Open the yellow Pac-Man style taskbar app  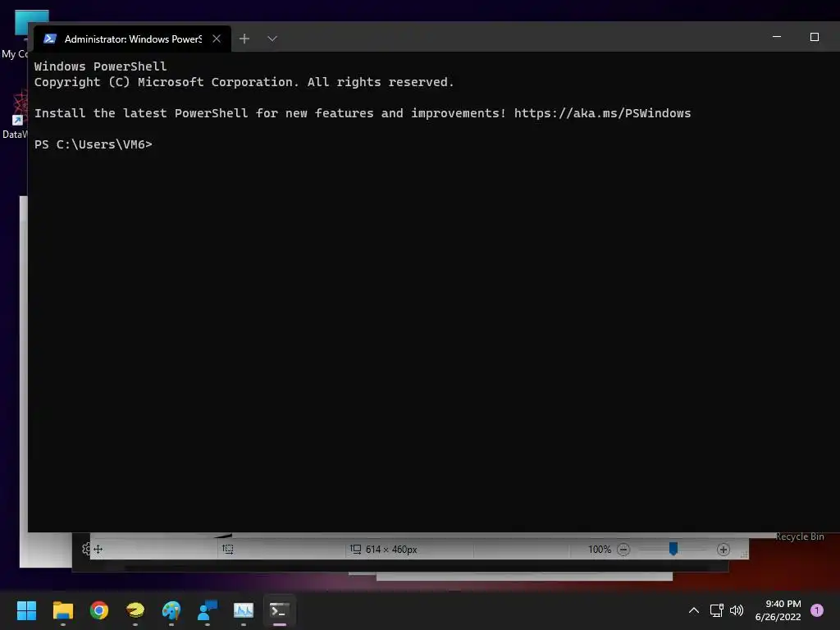[135, 610]
